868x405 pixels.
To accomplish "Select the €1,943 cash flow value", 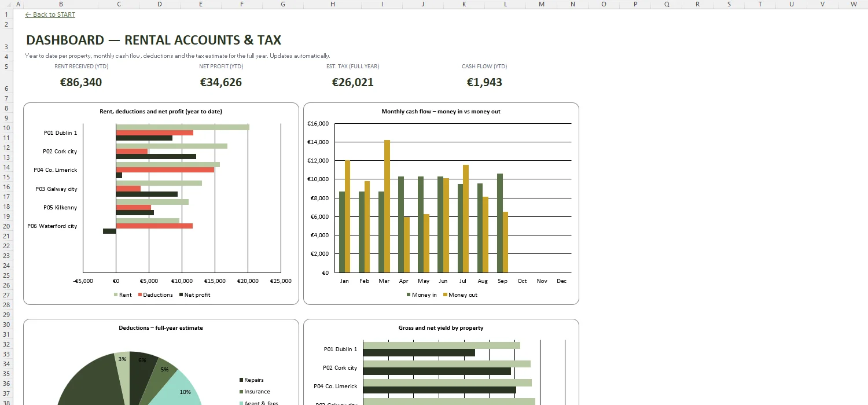I will coord(484,82).
